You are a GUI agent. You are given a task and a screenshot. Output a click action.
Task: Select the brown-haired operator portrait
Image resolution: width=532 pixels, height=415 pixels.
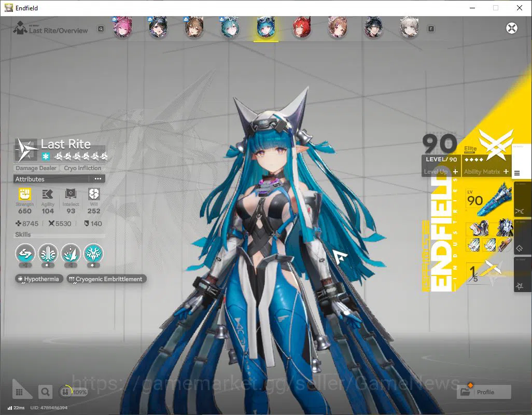point(194,27)
